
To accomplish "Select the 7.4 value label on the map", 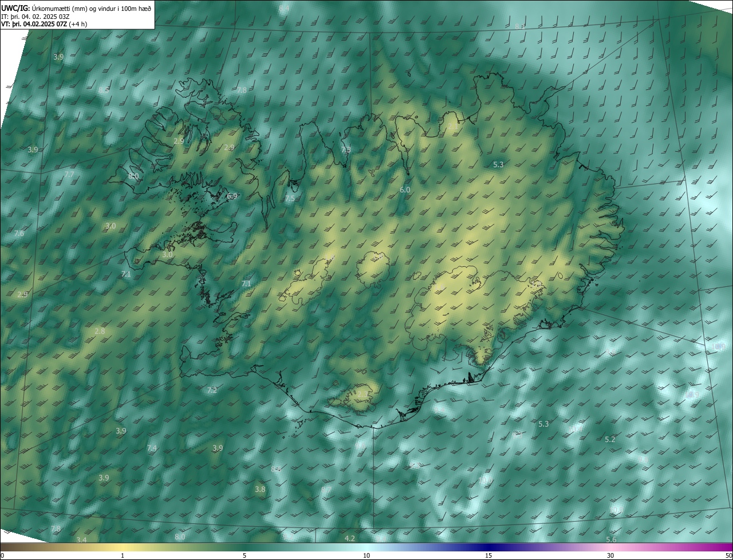I will (152, 448).
